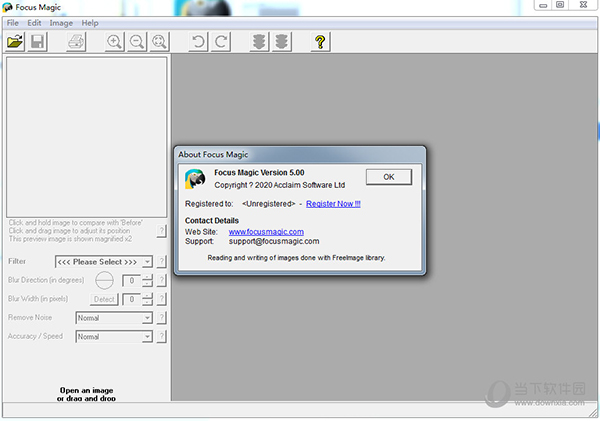Open the File menu
600x421 pixels.
coord(13,23)
